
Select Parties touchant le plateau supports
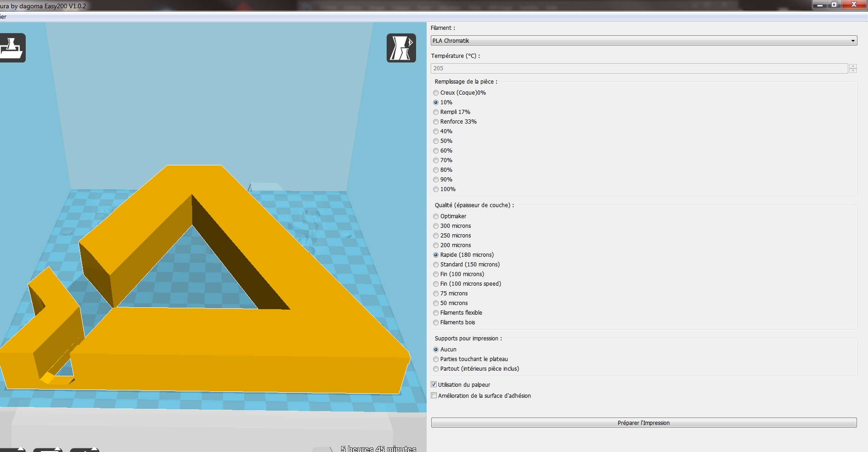(x=470, y=359)
